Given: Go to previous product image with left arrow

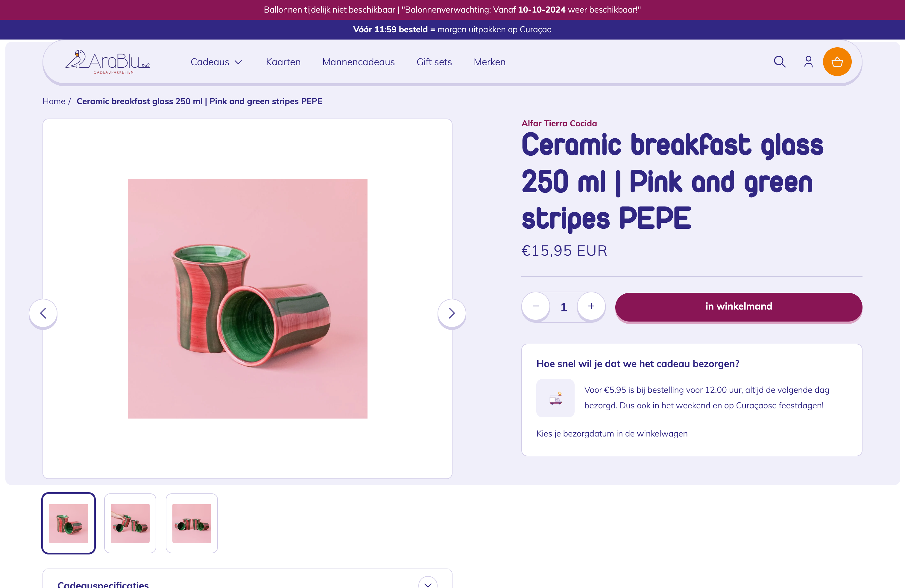Looking at the screenshot, I should [x=43, y=313].
